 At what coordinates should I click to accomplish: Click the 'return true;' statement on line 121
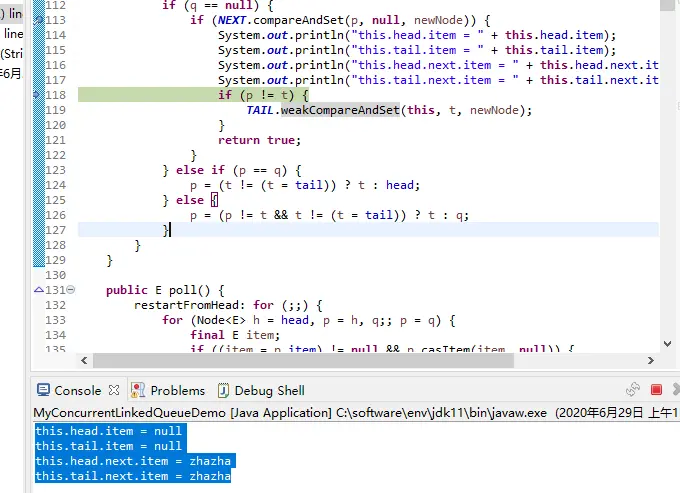[259, 140]
